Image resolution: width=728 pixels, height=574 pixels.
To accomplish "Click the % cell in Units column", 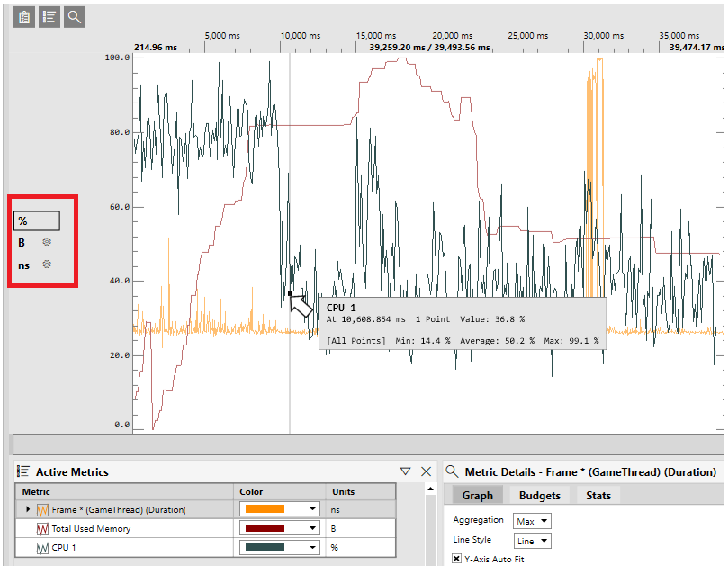I will point(361,548).
